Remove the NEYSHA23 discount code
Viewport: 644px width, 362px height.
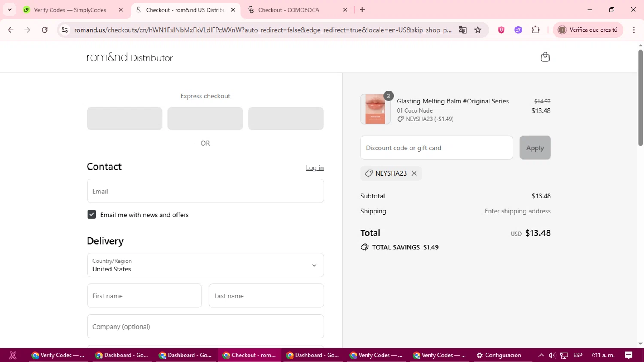(414, 173)
